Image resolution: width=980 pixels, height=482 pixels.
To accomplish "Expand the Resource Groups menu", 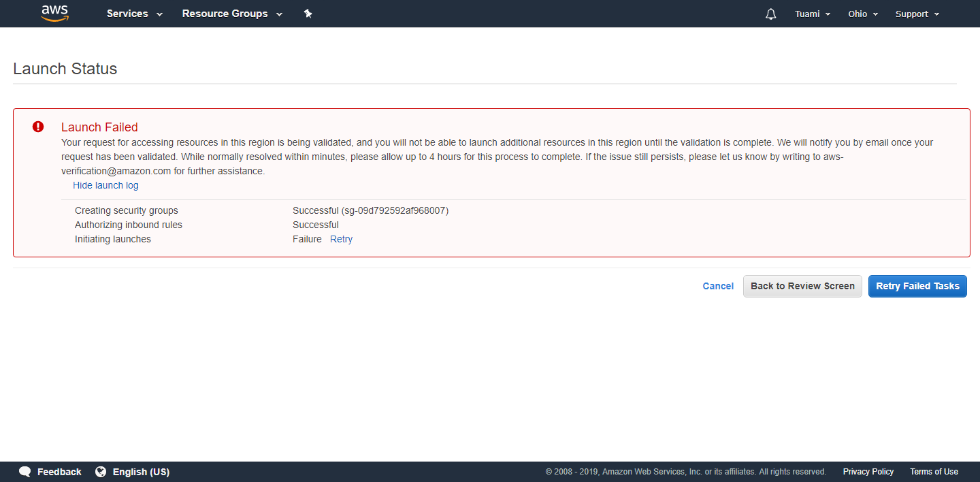I will point(231,14).
